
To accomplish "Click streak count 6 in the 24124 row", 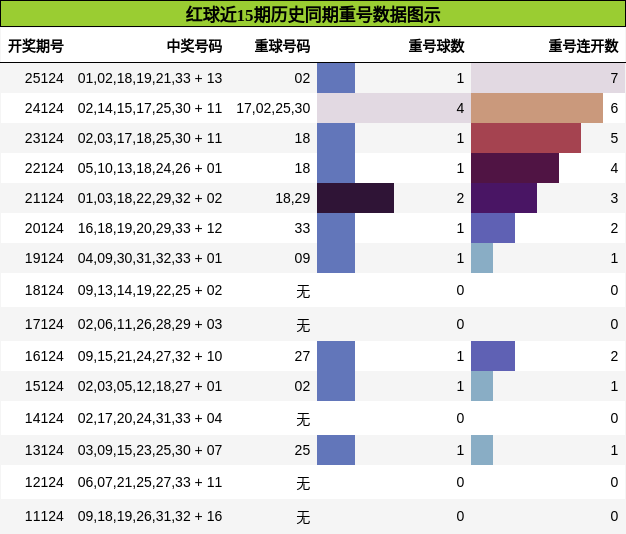I will coord(614,108).
